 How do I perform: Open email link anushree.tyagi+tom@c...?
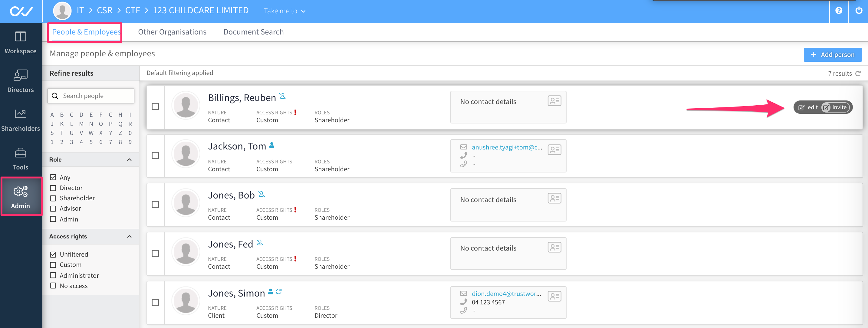[x=507, y=147]
